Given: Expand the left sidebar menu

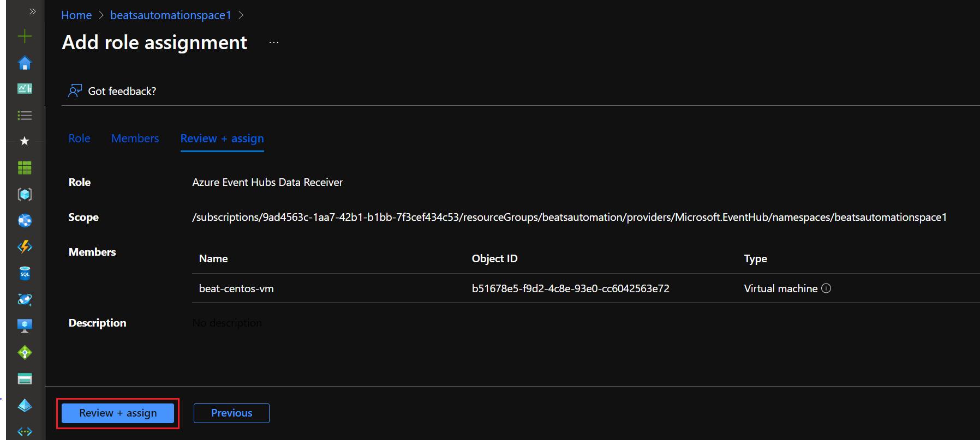Looking at the screenshot, I should tap(32, 11).
